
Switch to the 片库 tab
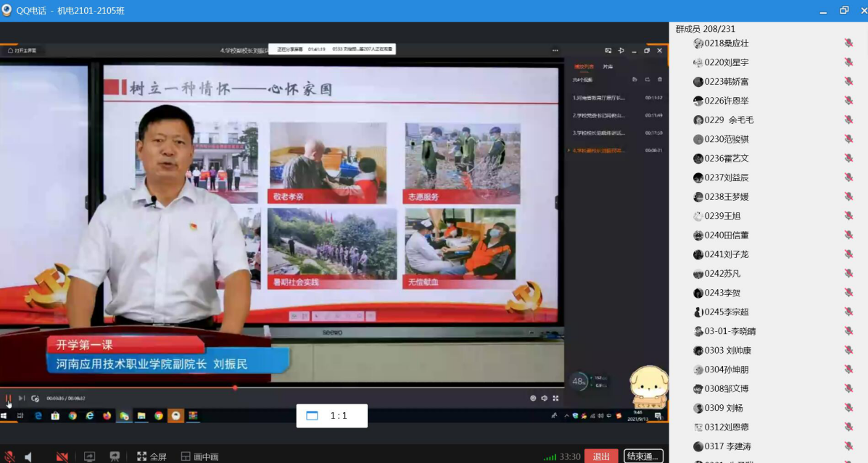pyautogui.click(x=608, y=67)
